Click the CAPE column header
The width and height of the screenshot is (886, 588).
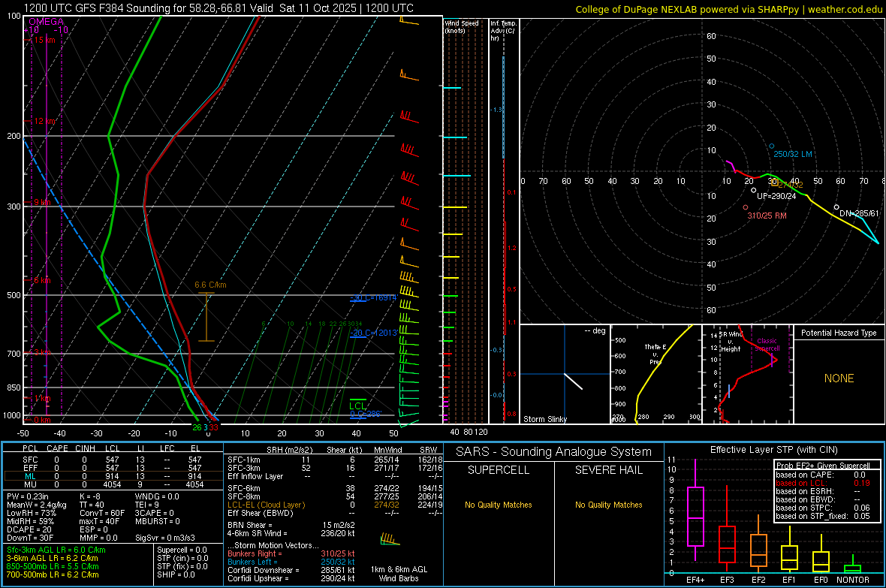tap(57, 448)
